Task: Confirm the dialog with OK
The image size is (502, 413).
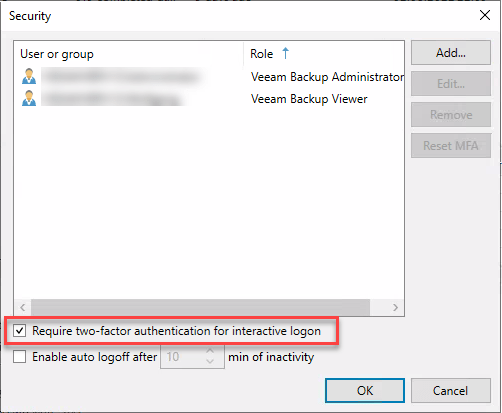Action: 365,390
